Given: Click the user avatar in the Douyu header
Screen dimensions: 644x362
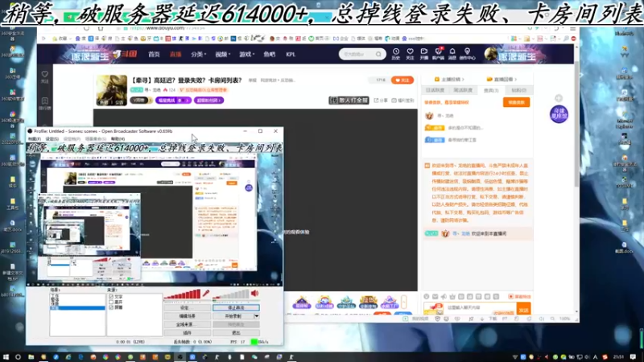Looking at the screenshot, I should click(x=491, y=54).
